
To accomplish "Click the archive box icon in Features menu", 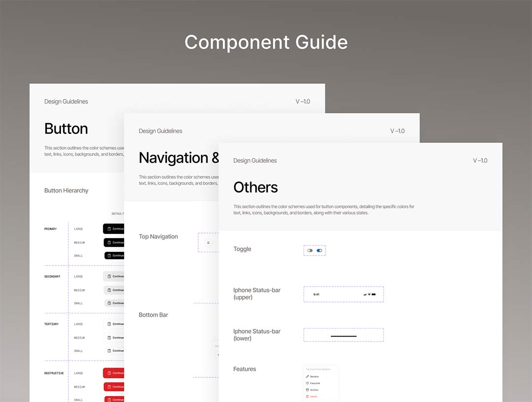I will tap(307, 390).
